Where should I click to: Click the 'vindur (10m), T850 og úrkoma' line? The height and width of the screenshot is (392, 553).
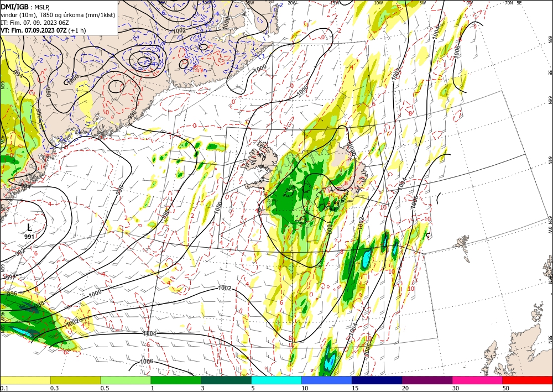coord(58,14)
